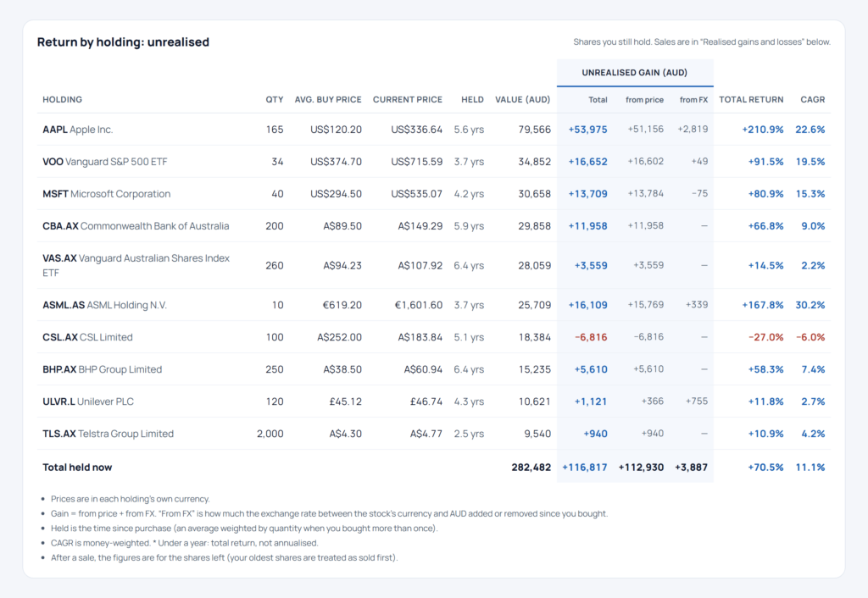Click the 'Total held now' row label
The height and width of the screenshot is (598, 868).
click(77, 468)
